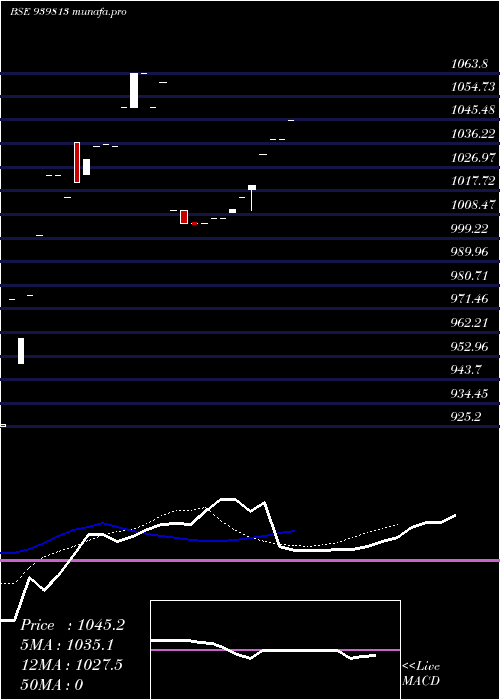Click the 50MA : 0 readout
Image resolution: width=500 pixels, height=700 pixels.
tap(52, 684)
